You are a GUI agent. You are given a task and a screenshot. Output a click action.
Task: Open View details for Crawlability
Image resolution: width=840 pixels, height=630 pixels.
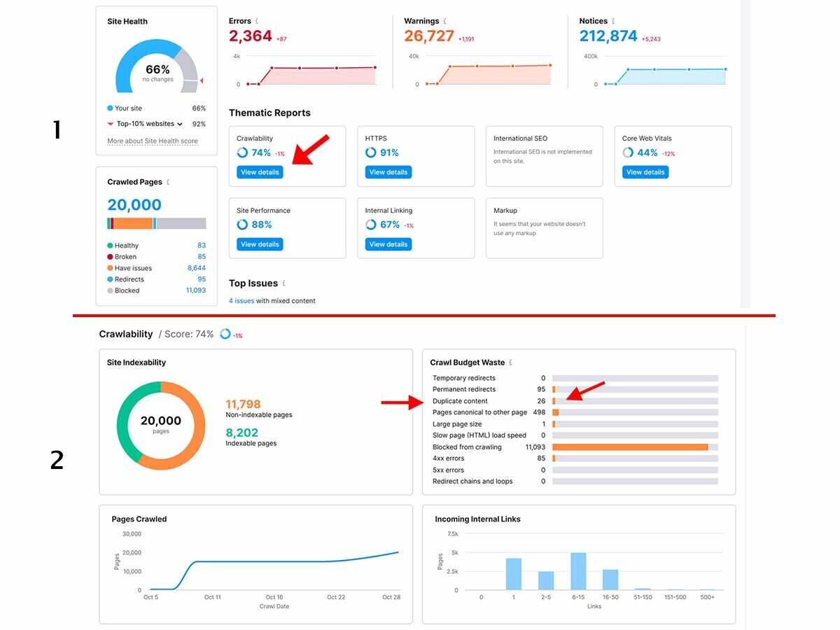[260, 172]
